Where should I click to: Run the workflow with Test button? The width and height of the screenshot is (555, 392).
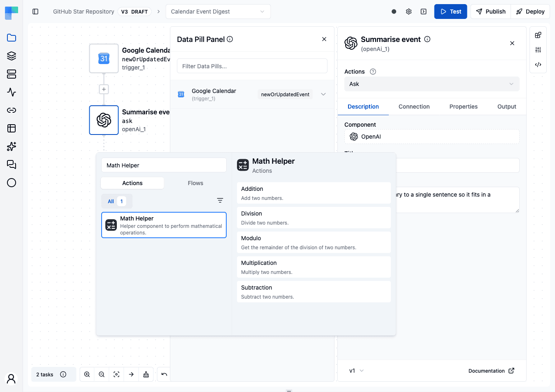451,12
